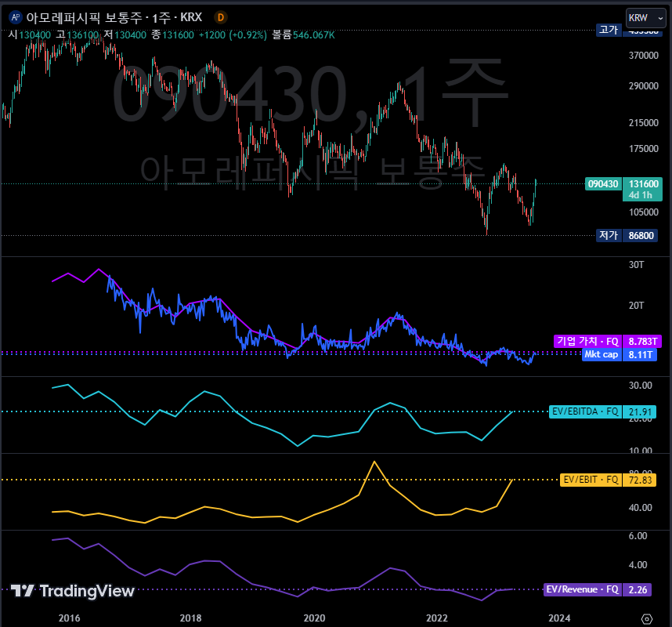Click the 볼륨 546.067K volume value
This screenshot has width=672, height=627.
(x=303, y=34)
